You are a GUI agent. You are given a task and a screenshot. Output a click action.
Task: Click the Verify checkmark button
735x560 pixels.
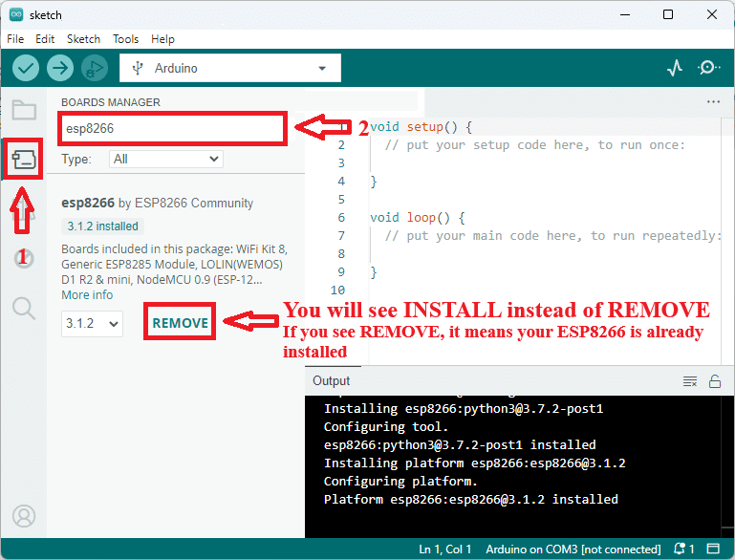point(25,69)
